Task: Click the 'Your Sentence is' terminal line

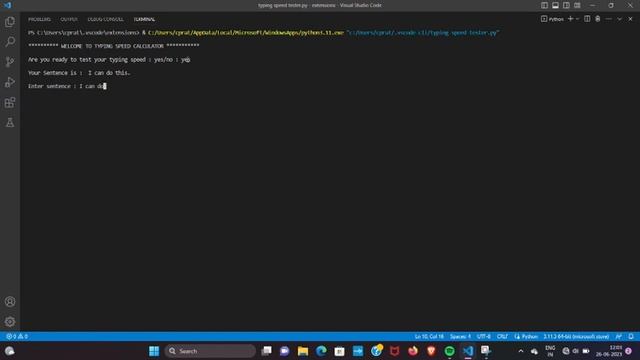Action: 79,73
